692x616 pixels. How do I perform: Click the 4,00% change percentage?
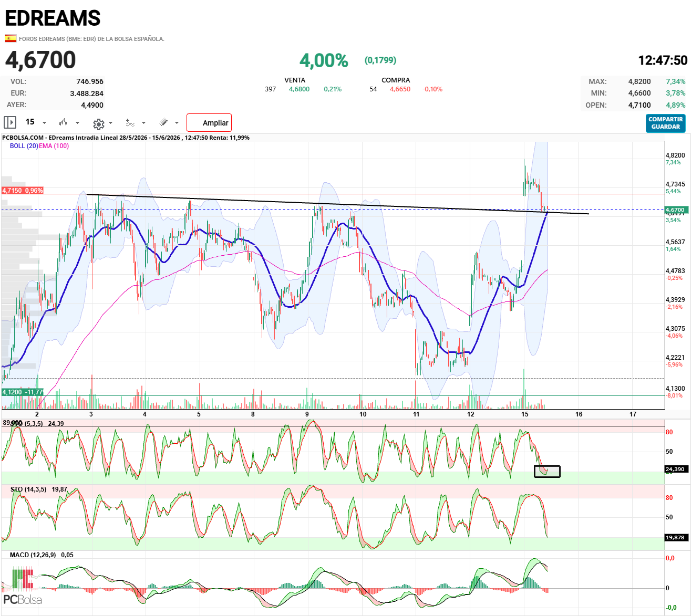point(324,61)
